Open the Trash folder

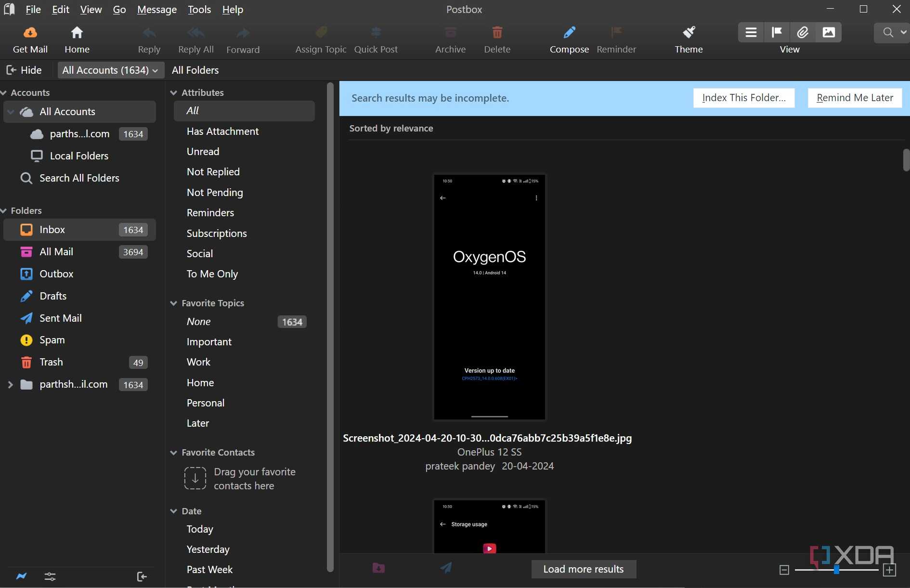click(x=79, y=362)
